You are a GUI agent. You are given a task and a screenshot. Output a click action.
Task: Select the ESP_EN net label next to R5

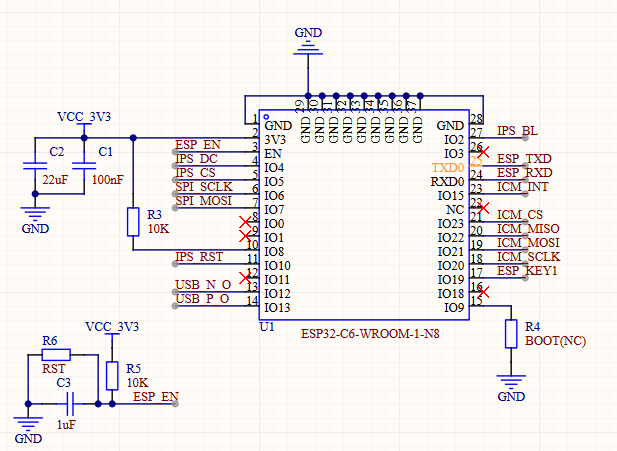(156, 397)
